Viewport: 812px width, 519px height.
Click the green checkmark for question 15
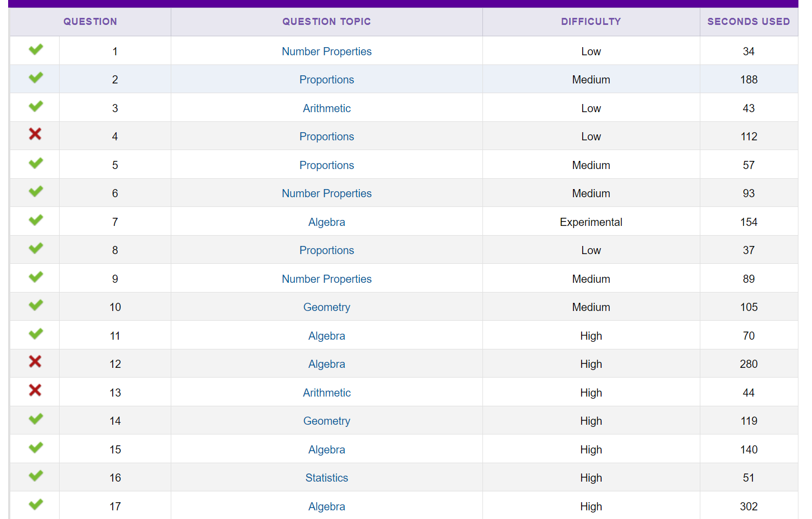click(x=36, y=448)
